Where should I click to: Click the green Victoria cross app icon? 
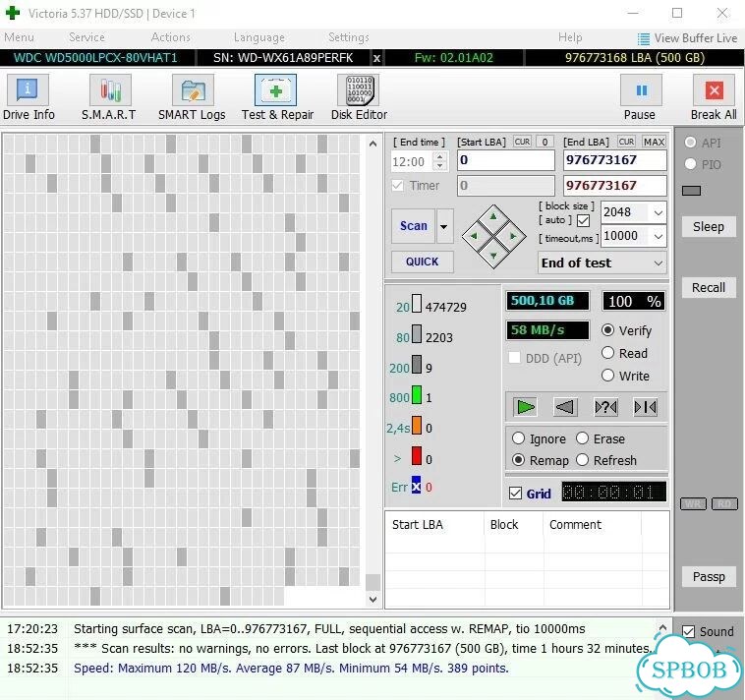pyautogui.click(x=13, y=13)
